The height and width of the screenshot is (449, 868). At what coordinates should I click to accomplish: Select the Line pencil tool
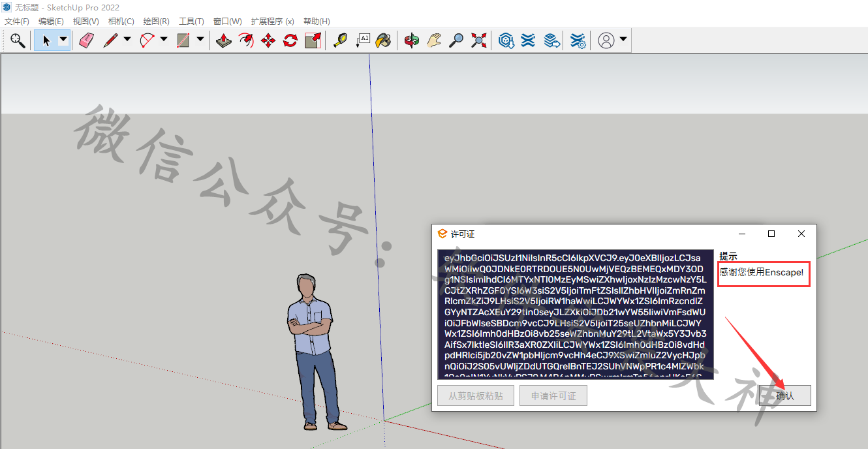click(110, 40)
